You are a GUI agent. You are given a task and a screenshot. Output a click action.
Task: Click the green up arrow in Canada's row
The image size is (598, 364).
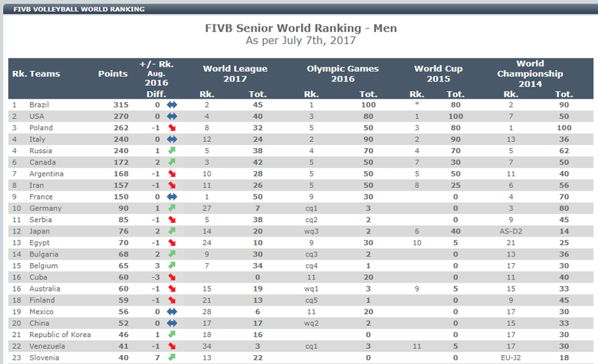(172, 162)
